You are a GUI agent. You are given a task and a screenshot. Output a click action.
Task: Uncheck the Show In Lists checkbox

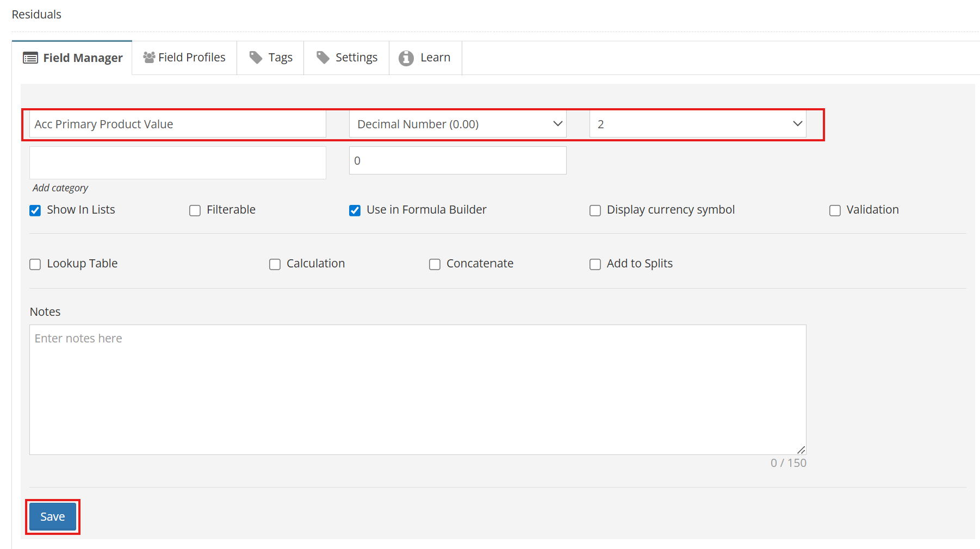coord(35,210)
